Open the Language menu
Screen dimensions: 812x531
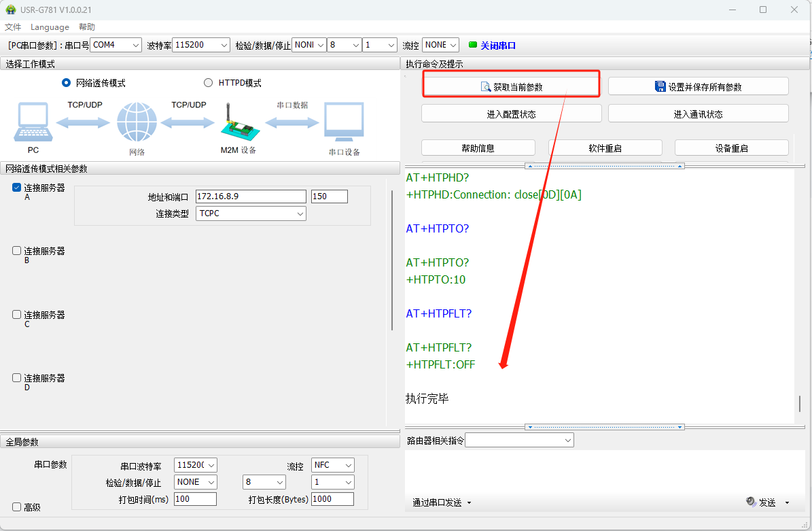coord(50,27)
